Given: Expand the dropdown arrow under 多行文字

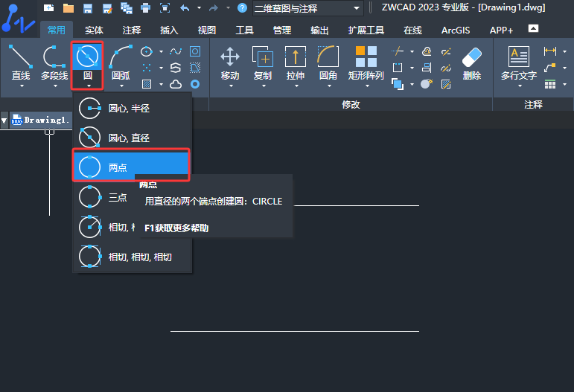Looking at the screenshot, I should (520, 86).
